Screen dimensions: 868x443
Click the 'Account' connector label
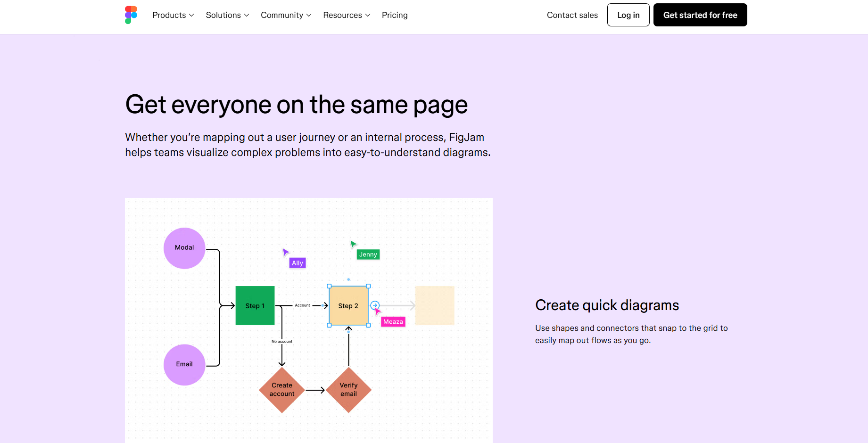(303, 305)
